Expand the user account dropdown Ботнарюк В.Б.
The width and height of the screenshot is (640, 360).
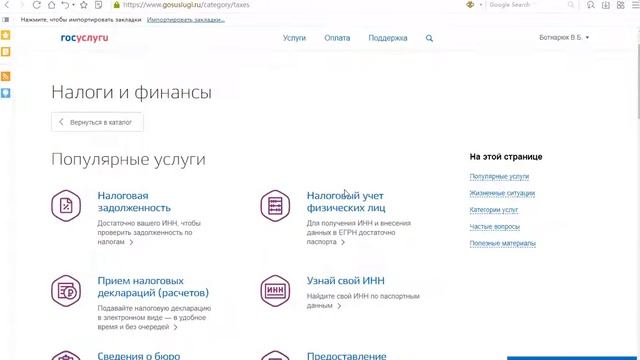(x=564, y=38)
